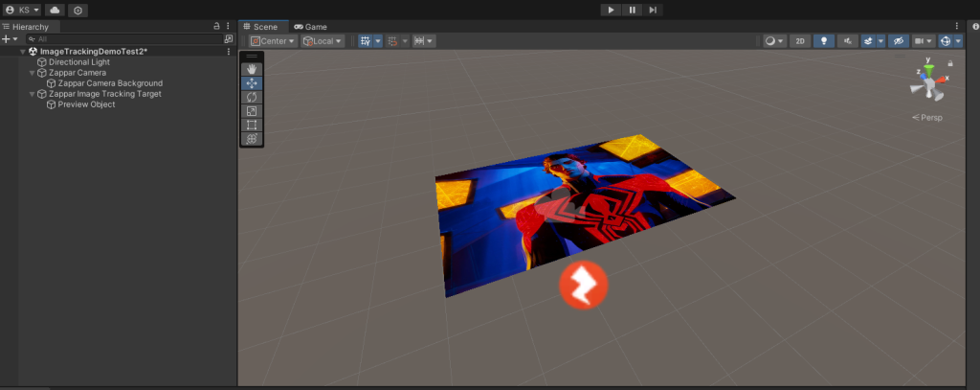Select Zappar Camera in Hierarchy
The height and width of the screenshot is (390, 980).
click(x=78, y=73)
